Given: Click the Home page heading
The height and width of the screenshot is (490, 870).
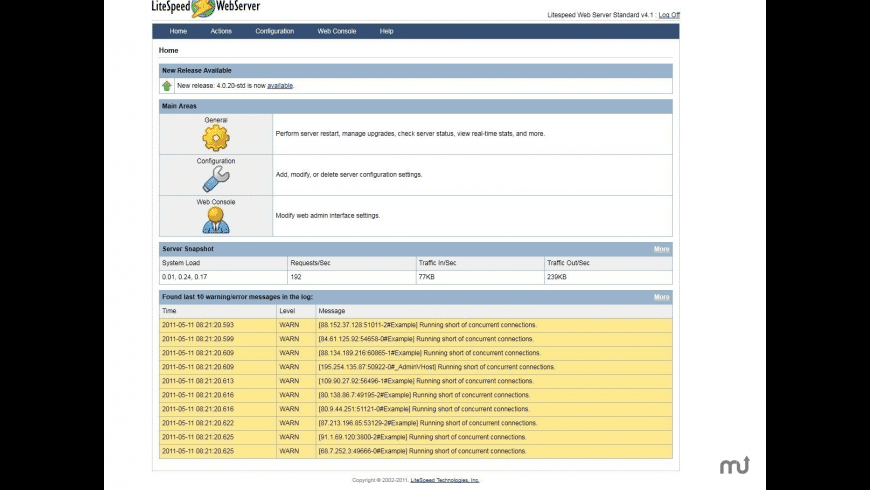Looking at the screenshot, I should (169, 50).
